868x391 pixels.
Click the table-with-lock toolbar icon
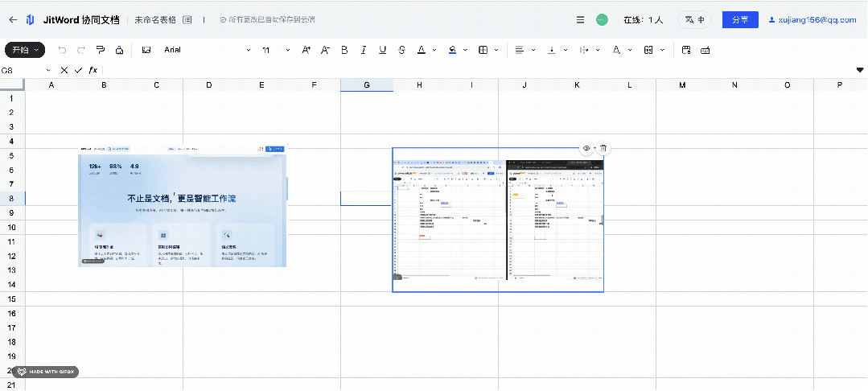click(686, 50)
